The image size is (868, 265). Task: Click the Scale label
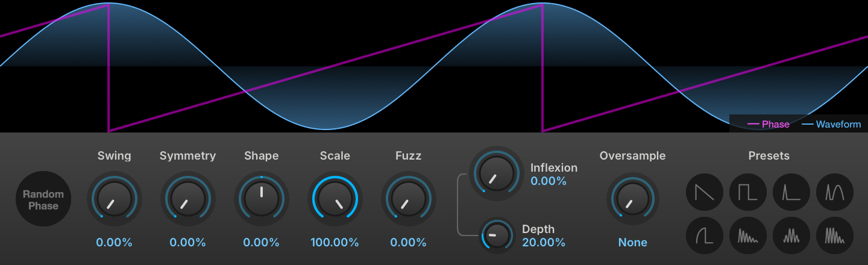(x=335, y=155)
